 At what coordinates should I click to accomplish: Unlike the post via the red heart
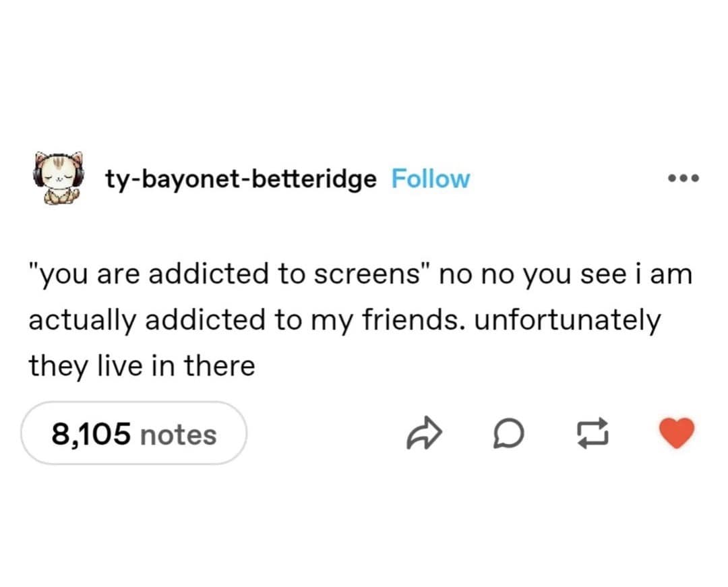click(676, 433)
